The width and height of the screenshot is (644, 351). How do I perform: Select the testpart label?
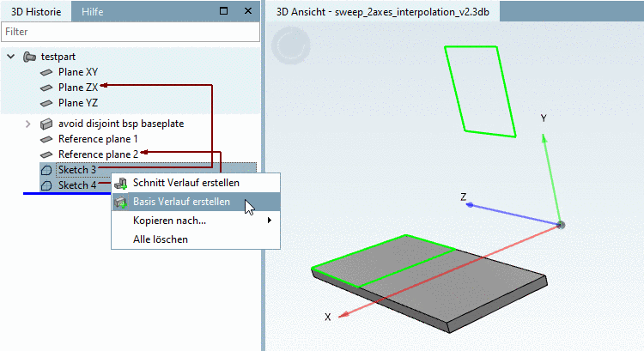(58, 57)
